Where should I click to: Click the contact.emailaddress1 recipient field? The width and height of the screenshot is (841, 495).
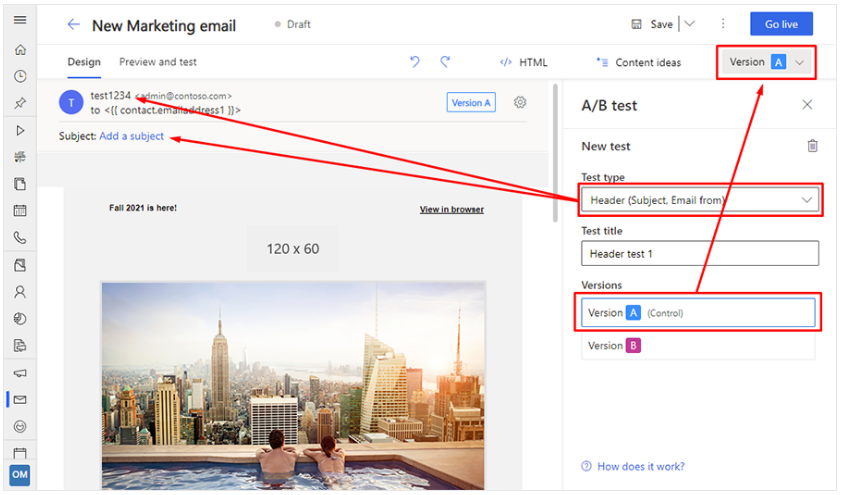[x=171, y=110]
